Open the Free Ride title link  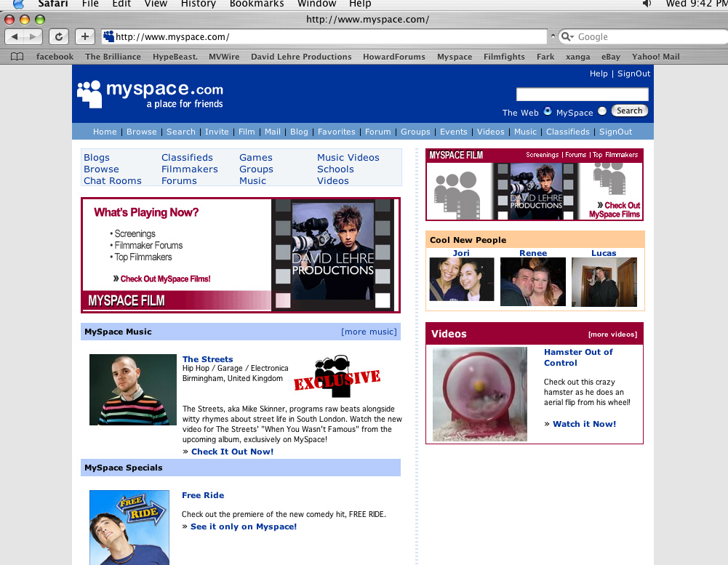203,495
